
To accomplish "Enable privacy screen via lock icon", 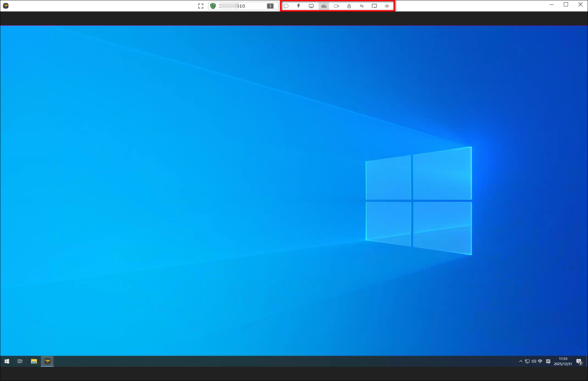I will (349, 5).
